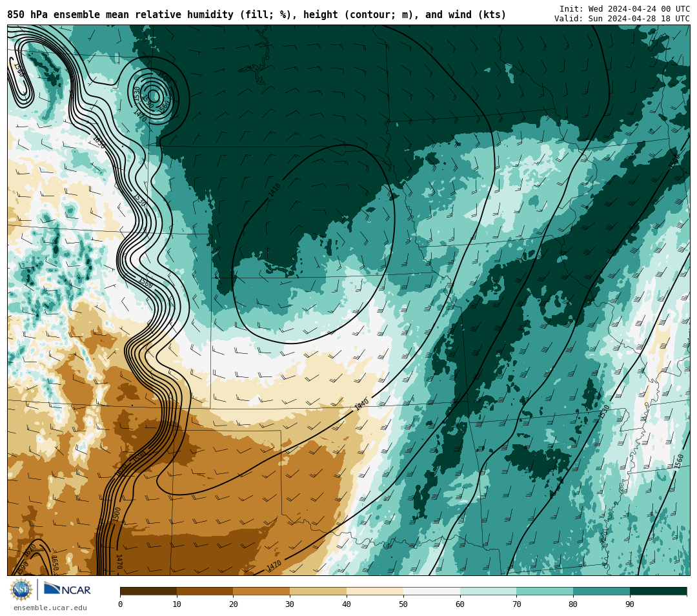This screenshot has width=697, height=616.
Task: Pick the 80–90 teal colorbar segment
Action: [x=601, y=591]
